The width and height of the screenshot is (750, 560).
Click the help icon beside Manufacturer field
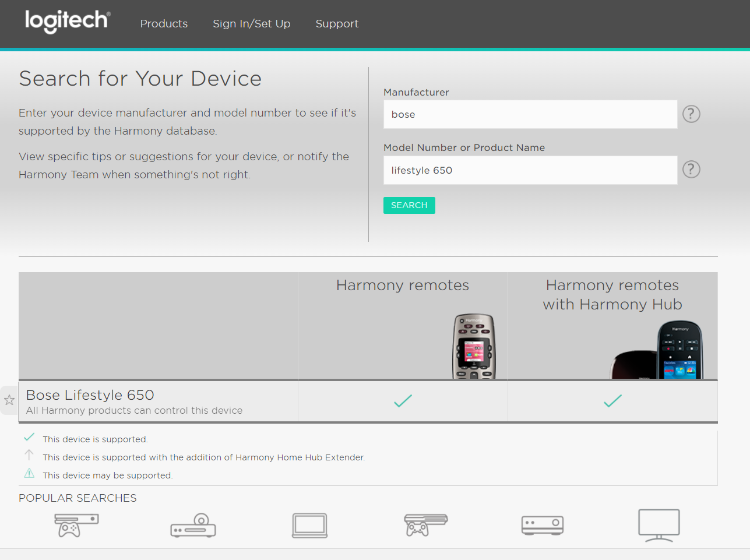tap(691, 114)
